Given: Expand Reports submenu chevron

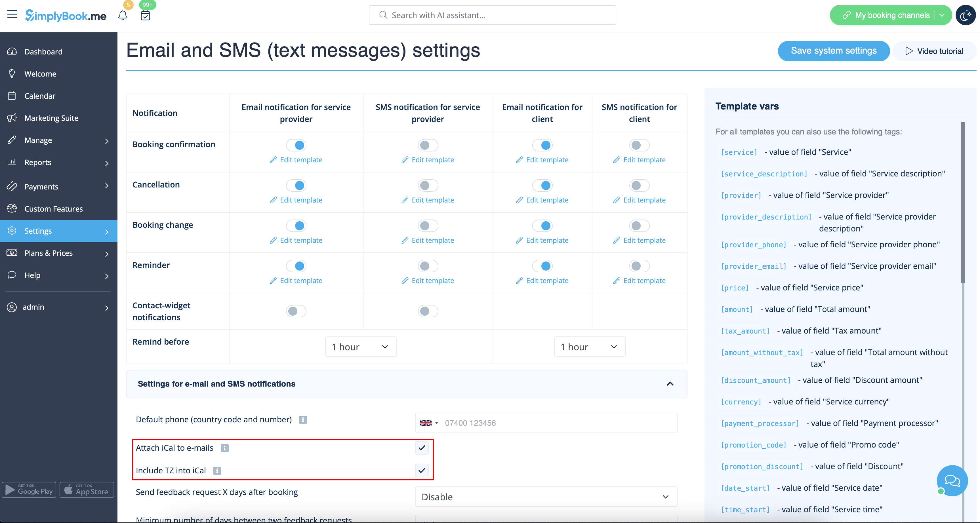Looking at the screenshot, I should click(x=107, y=163).
